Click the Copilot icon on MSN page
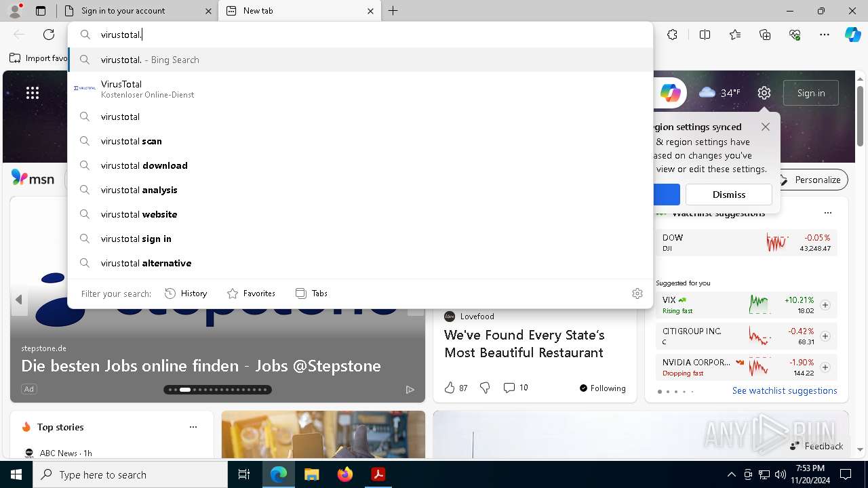The height and width of the screenshot is (488, 868). coord(671,93)
